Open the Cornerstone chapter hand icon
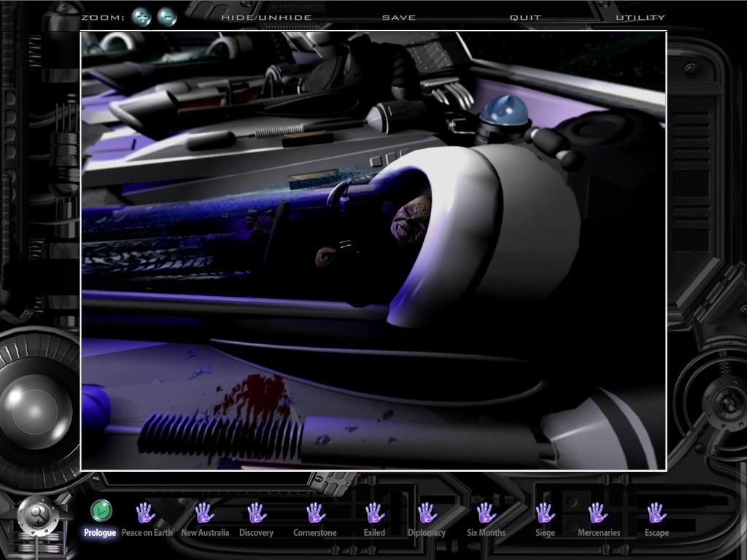747x560 pixels. tap(315, 513)
